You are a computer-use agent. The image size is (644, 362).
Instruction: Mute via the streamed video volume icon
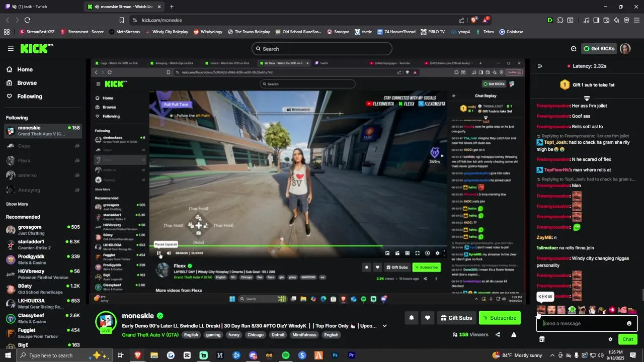pos(169,253)
